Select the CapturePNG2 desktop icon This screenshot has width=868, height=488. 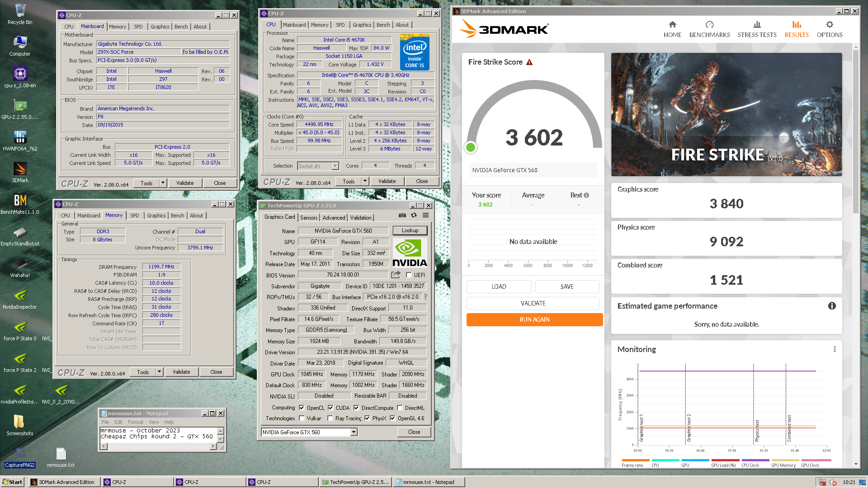(20, 457)
